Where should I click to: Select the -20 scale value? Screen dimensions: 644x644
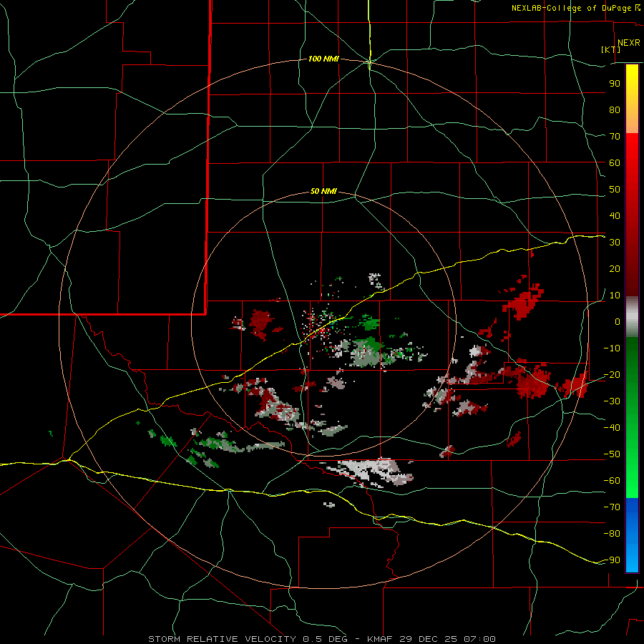(612, 374)
